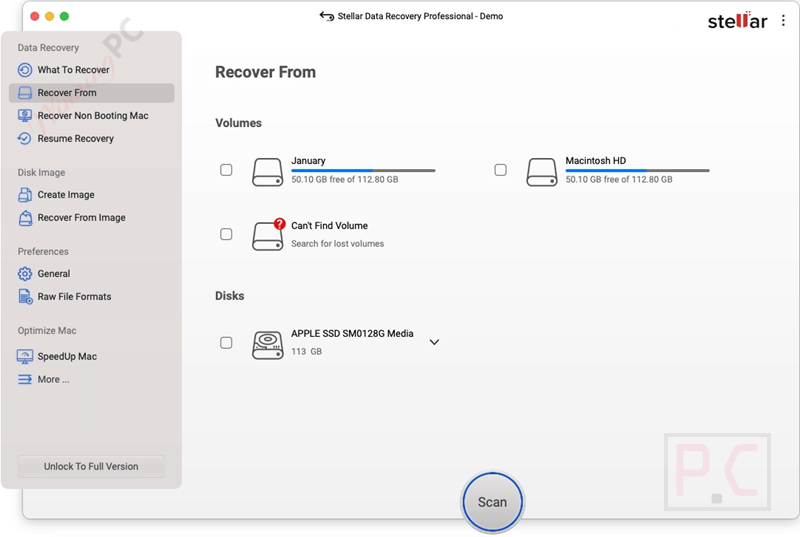800x537 pixels.
Task: Open Raw File Formats preferences
Action: point(91,297)
